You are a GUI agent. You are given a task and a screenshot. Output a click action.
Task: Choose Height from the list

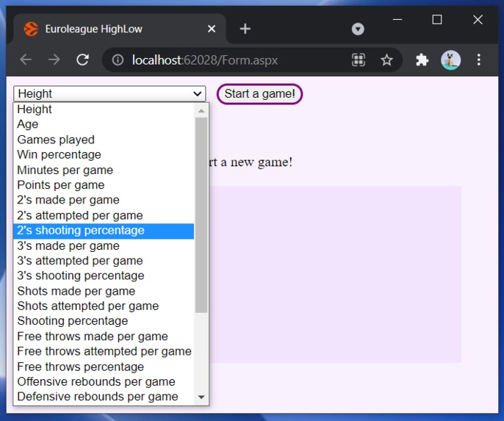pyautogui.click(x=104, y=109)
